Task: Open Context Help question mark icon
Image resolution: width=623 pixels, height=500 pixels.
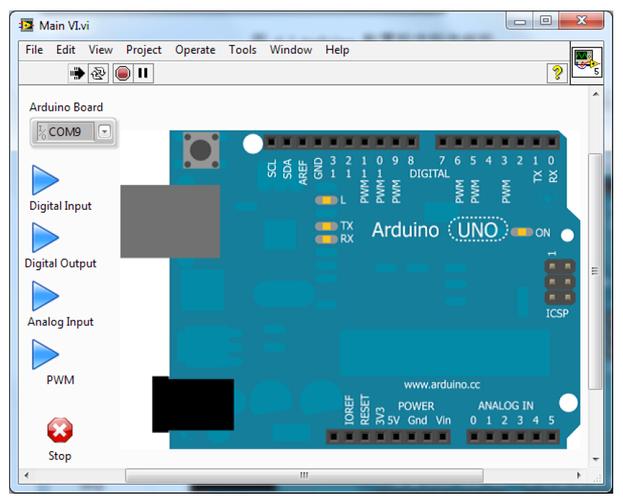Action: coord(557,73)
